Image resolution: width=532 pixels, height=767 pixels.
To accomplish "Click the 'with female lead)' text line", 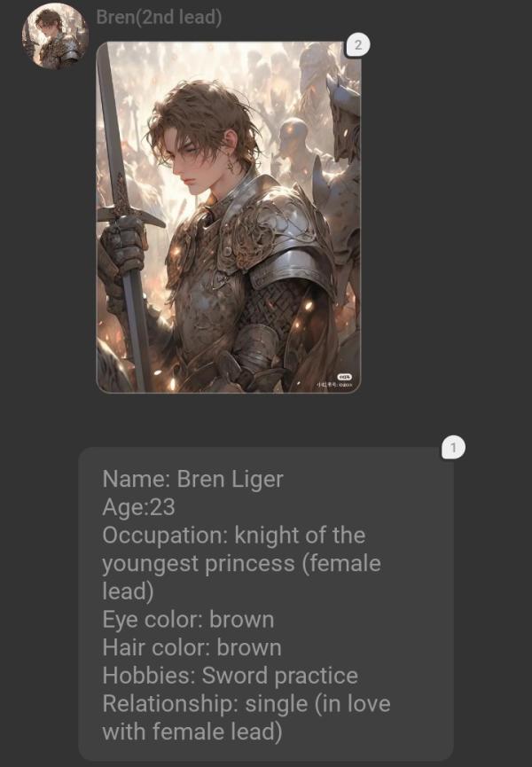I will pyautogui.click(x=192, y=732).
